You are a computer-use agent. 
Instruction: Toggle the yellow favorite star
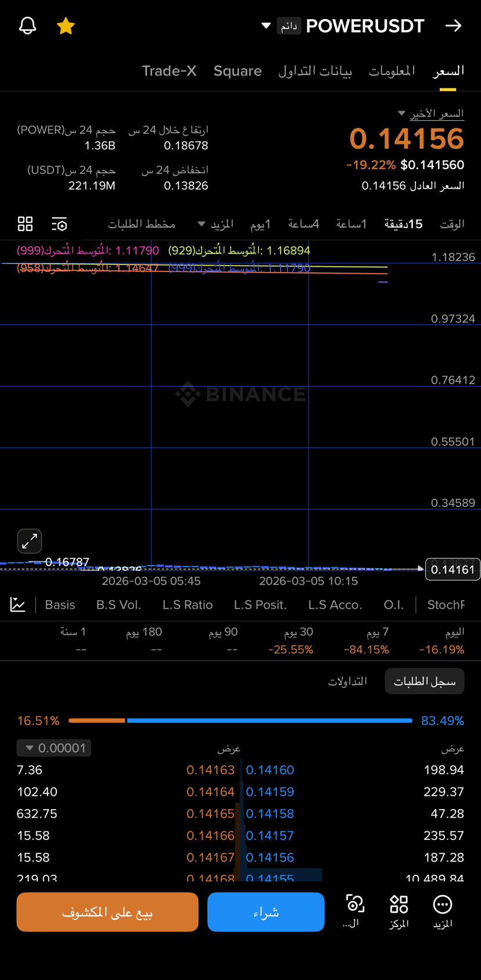[66, 26]
